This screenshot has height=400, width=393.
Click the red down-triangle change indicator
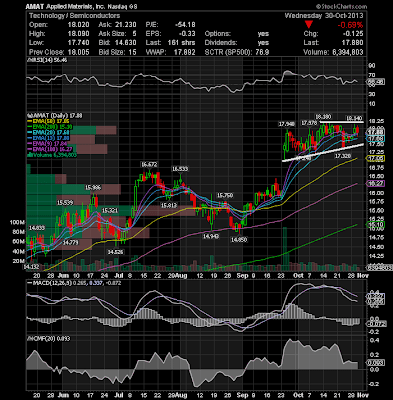click(309, 25)
